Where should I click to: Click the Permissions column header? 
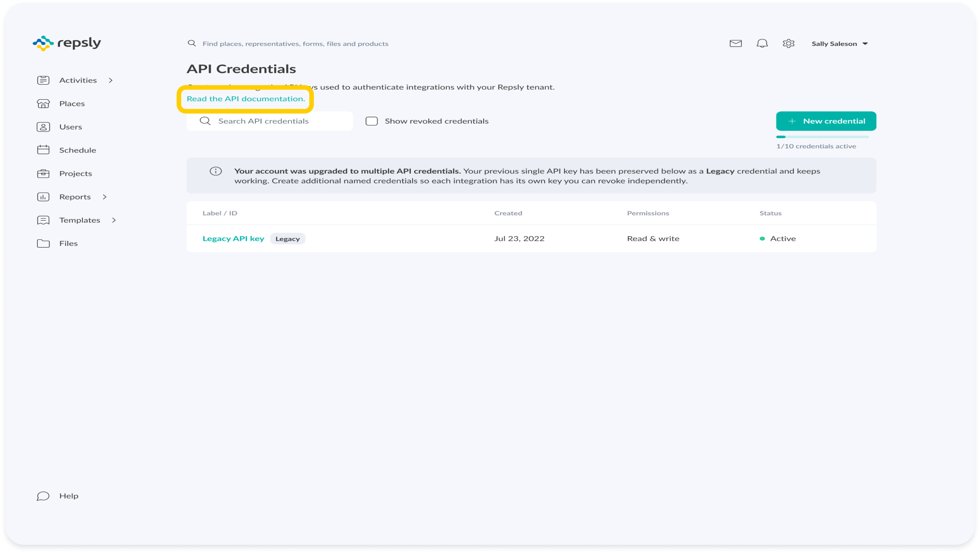(648, 213)
